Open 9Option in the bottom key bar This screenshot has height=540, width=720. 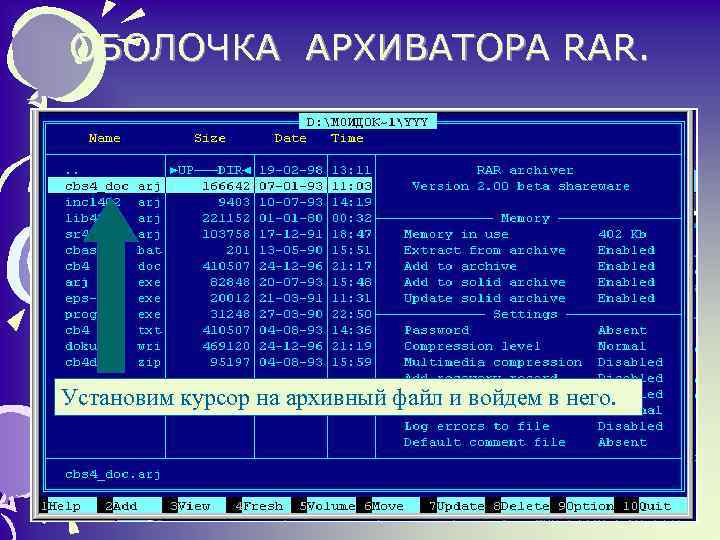(x=585, y=506)
